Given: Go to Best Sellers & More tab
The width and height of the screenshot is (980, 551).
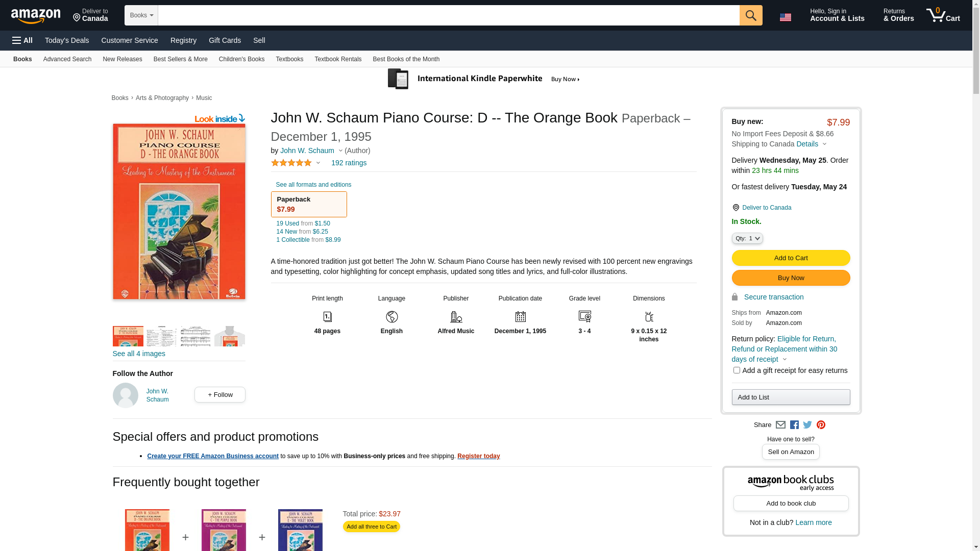Looking at the screenshot, I should [x=180, y=59].
